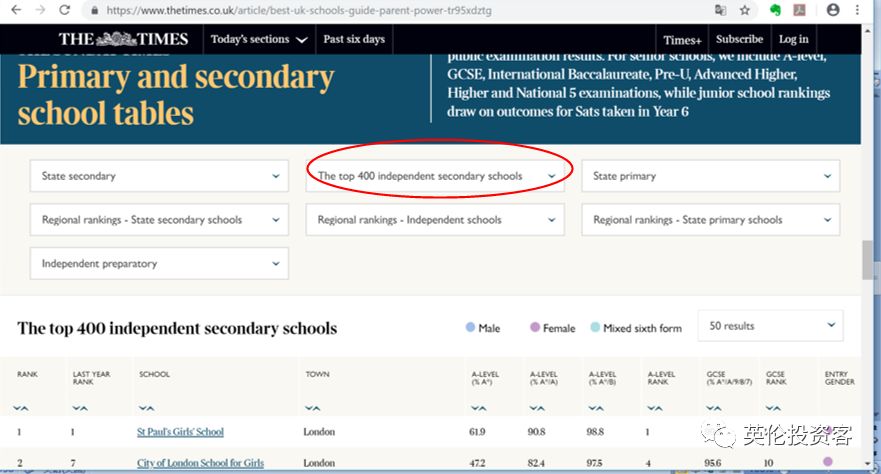Screen dimensions: 881x474
Task: Sort by A-level (% A*) arrows
Action: 479,408
